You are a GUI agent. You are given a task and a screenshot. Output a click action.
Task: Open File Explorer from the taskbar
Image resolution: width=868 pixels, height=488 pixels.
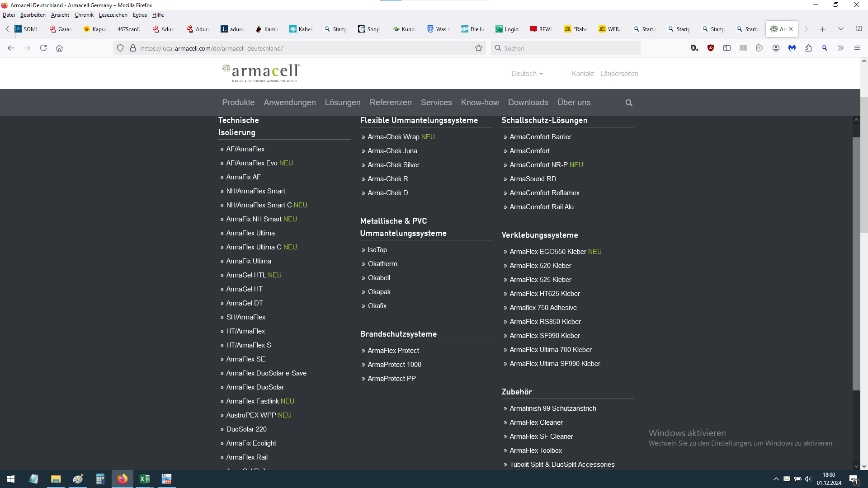point(56,479)
